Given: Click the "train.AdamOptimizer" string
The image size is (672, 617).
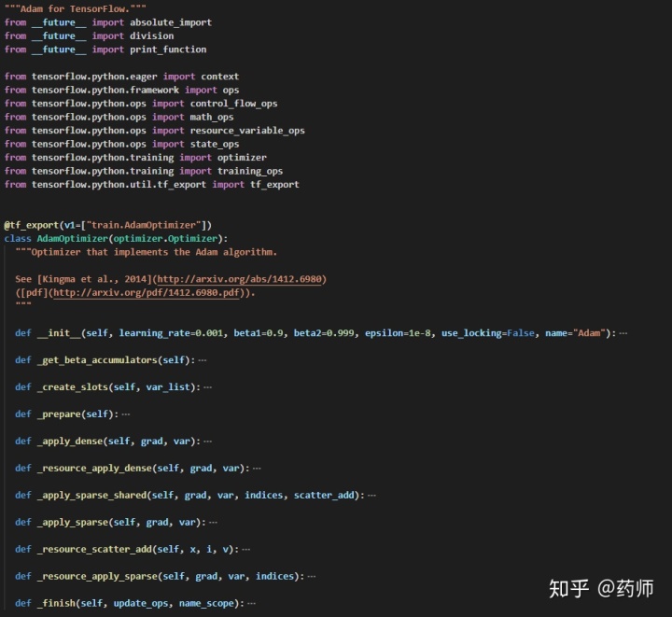Looking at the screenshot, I should point(144,225).
